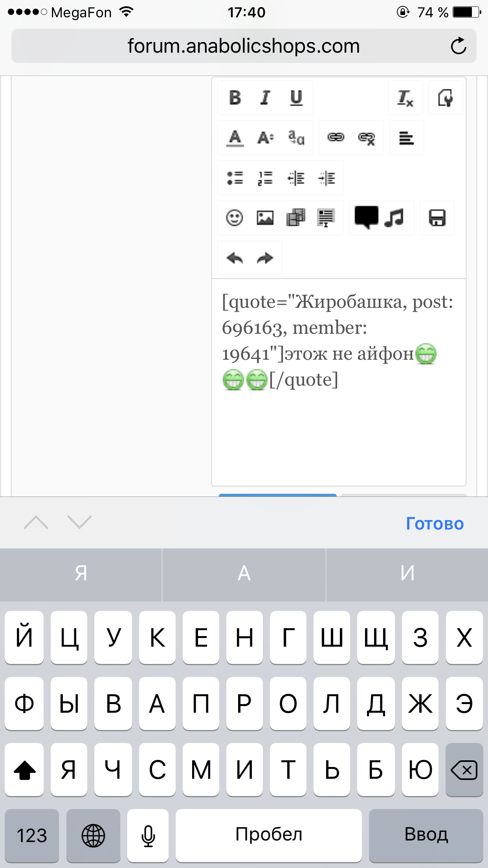
Task: Tap the Готово button above the keyboard
Action: (x=435, y=524)
